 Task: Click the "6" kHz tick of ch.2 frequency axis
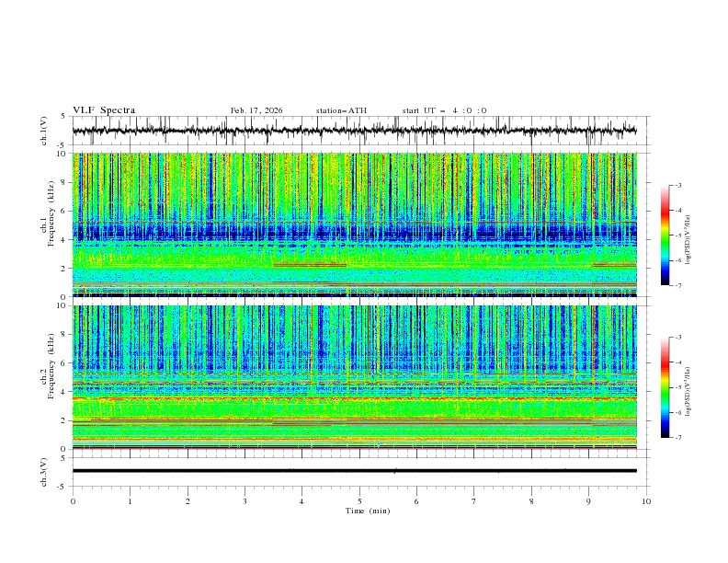pyautogui.click(x=64, y=363)
